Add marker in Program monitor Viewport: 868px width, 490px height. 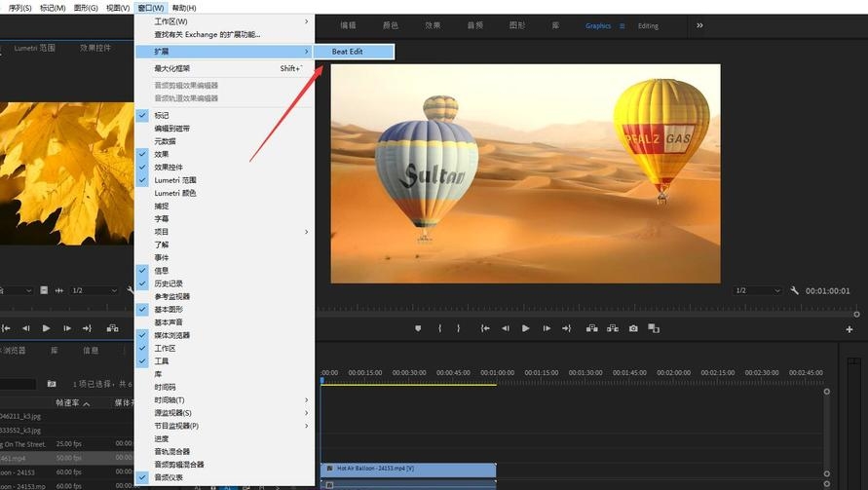[418, 328]
